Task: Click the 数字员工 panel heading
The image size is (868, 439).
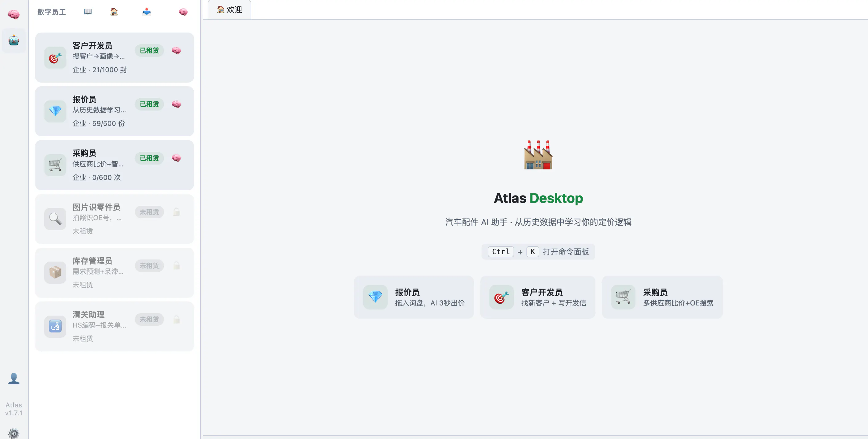Action: click(52, 12)
